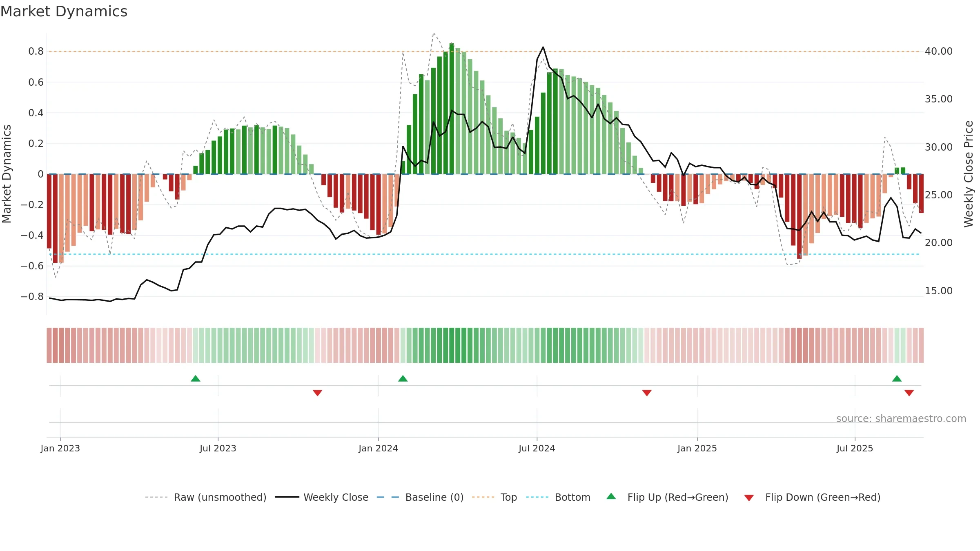
Task: Click the Market Dynamics y-axis label
Action: tap(7, 174)
